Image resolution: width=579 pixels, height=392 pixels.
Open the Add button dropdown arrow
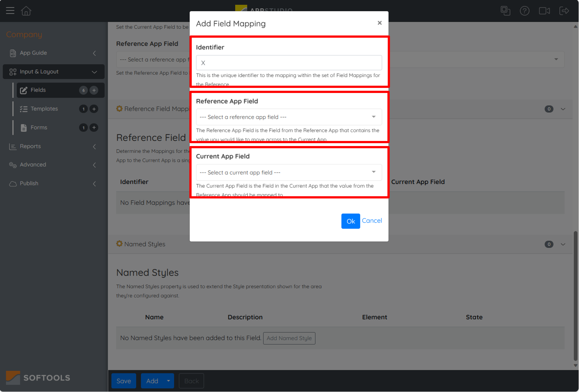(x=168, y=381)
